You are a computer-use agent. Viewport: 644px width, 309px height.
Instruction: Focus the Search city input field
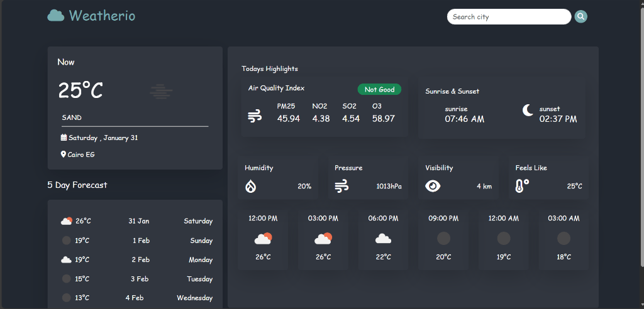pyautogui.click(x=508, y=17)
